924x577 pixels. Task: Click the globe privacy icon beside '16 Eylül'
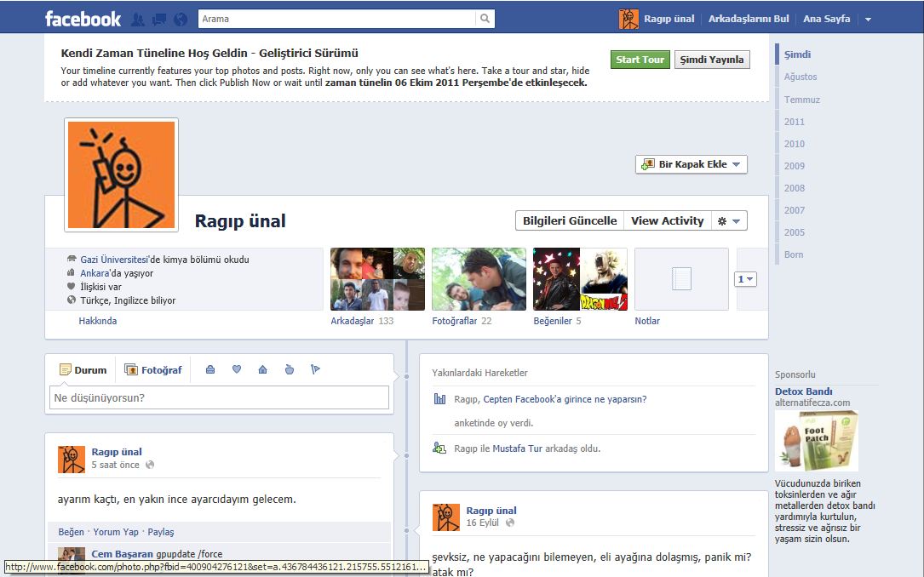click(x=510, y=523)
